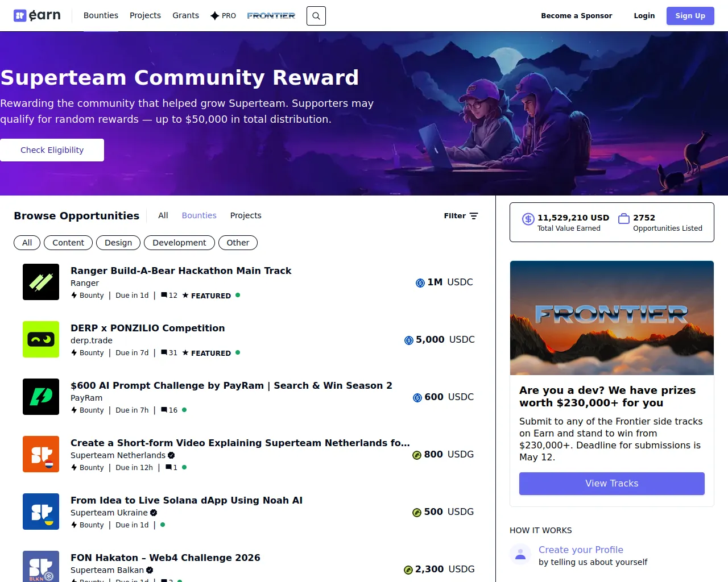Open DERP x PONZILIO Competition listing

[148, 328]
